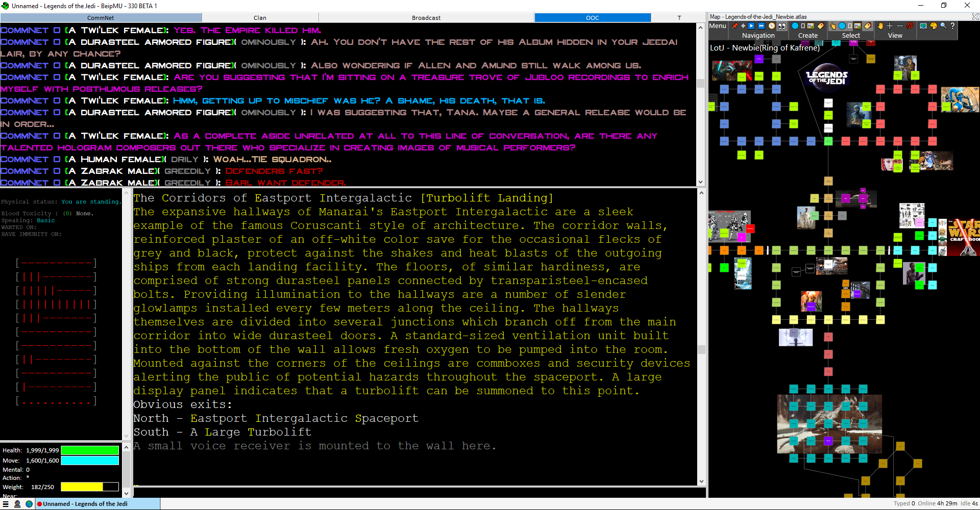Click scroll-up arrow of the CommNet chat panel
Screen dimensions: 980x510
(x=701, y=28)
